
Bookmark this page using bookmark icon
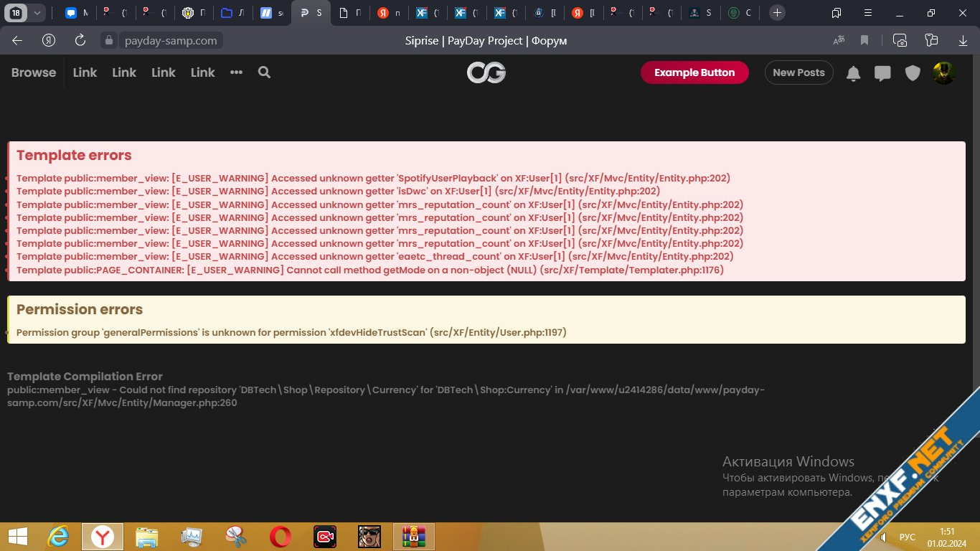[x=864, y=41]
